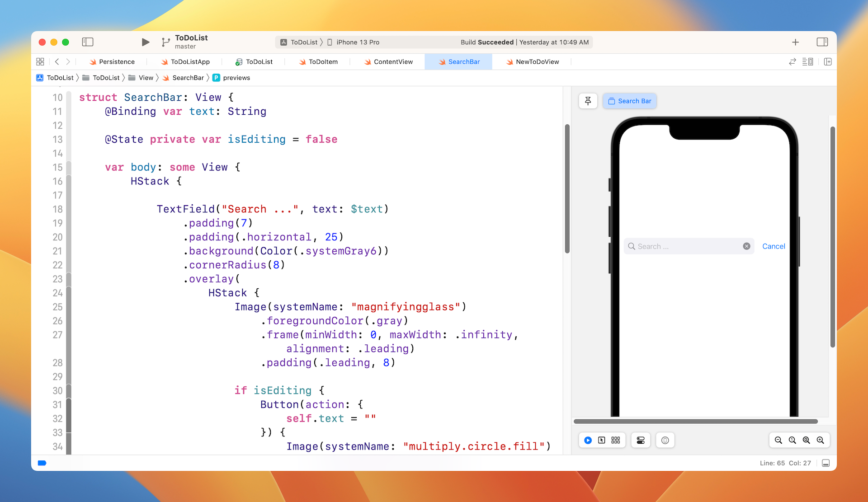The image size is (868, 502).
Task: Clear the search field with the x icon
Action: tap(746, 246)
